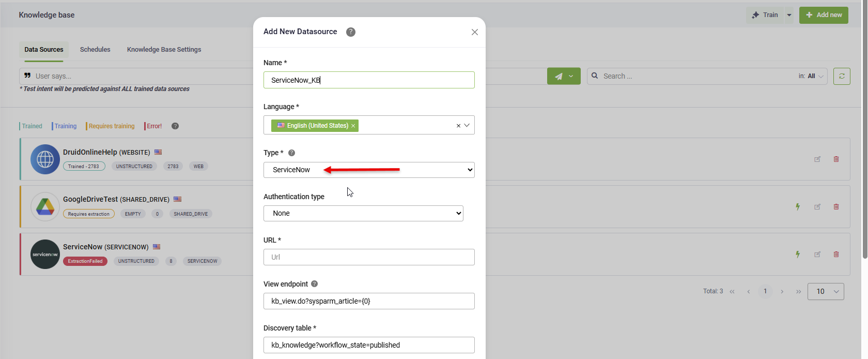Image resolution: width=868 pixels, height=359 pixels.
Task: Click the Train button
Action: (765, 15)
